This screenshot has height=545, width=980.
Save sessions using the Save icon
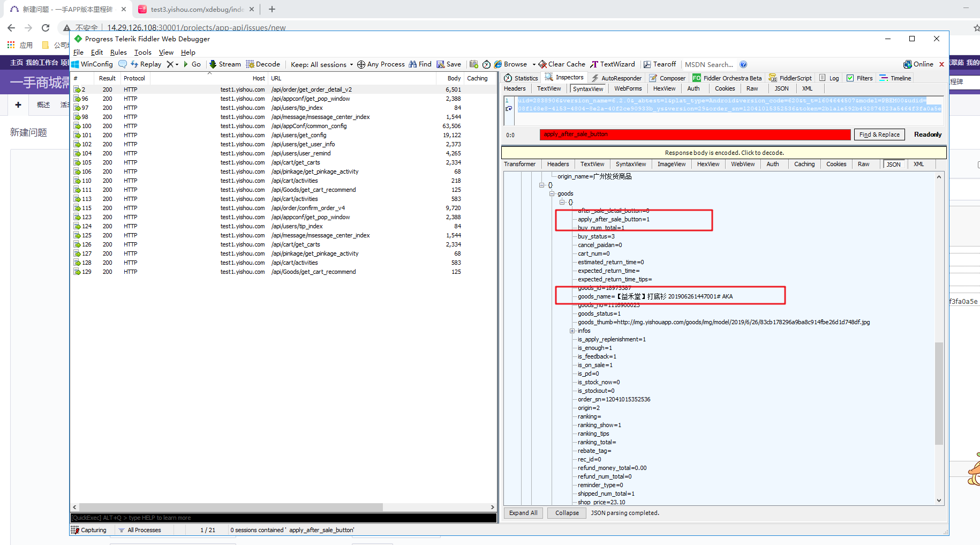(x=441, y=64)
